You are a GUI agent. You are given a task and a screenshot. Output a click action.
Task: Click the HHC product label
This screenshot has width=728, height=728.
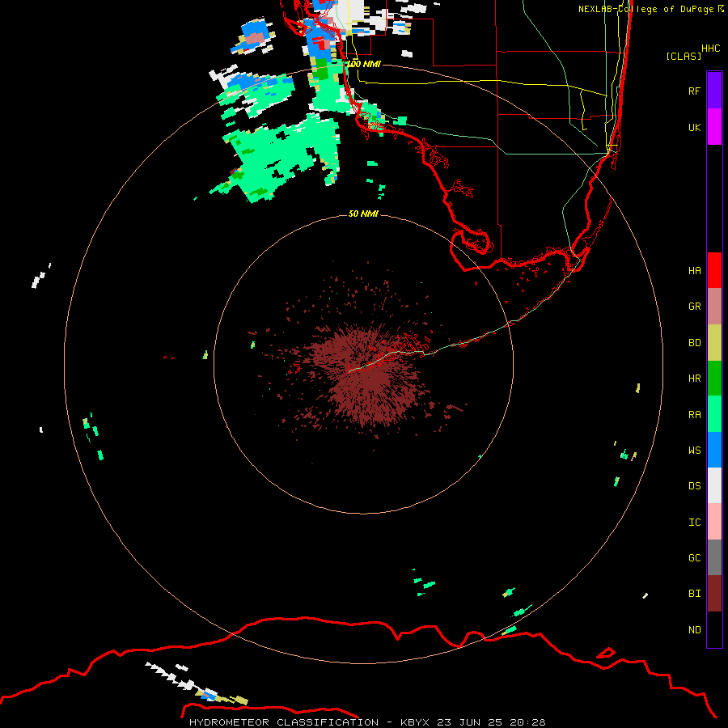tap(710, 49)
